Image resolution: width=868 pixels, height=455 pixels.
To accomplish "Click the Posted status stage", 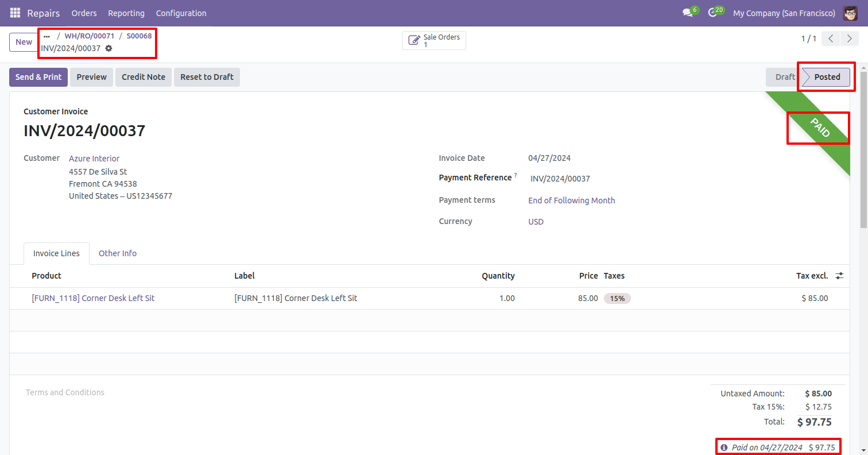I will (827, 77).
